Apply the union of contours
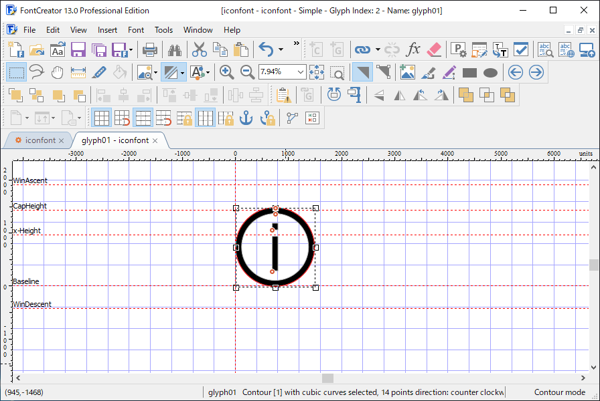 click(x=466, y=95)
